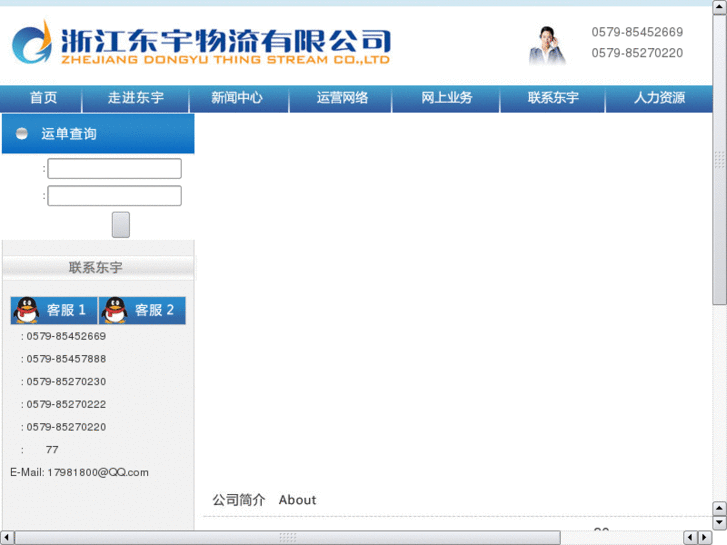Click the horizontal scrollbar right arrow
Viewport: 727px width, 545px height.
click(705, 538)
